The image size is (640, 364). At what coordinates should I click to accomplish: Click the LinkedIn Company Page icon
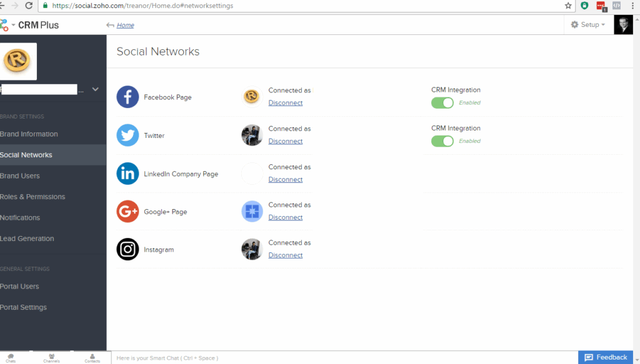click(127, 174)
